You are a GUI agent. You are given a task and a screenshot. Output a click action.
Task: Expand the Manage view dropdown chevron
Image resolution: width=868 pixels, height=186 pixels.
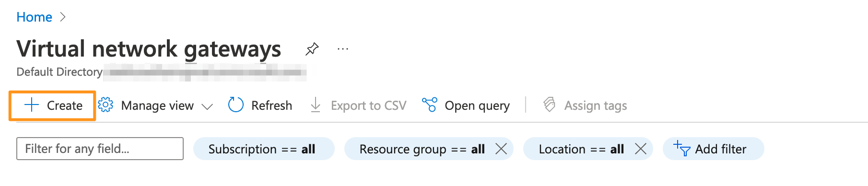(207, 106)
